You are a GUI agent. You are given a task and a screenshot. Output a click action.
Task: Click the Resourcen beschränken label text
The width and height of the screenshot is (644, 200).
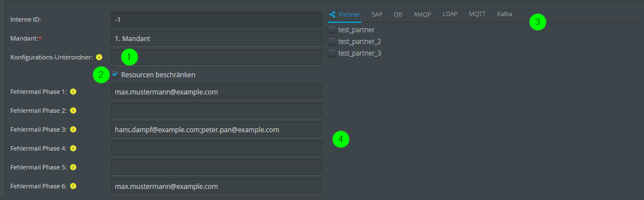click(158, 75)
